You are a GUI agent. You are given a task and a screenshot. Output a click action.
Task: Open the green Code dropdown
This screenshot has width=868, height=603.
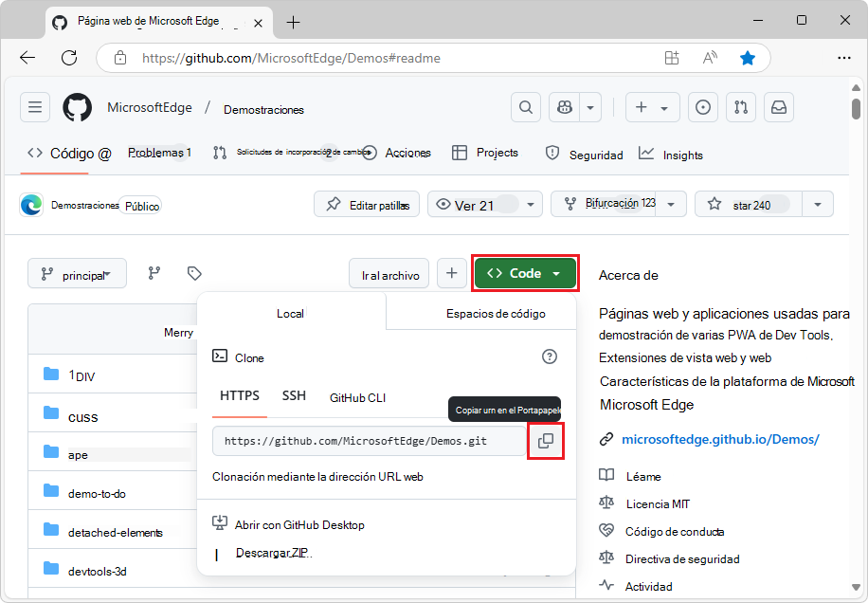tap(525, 272)
